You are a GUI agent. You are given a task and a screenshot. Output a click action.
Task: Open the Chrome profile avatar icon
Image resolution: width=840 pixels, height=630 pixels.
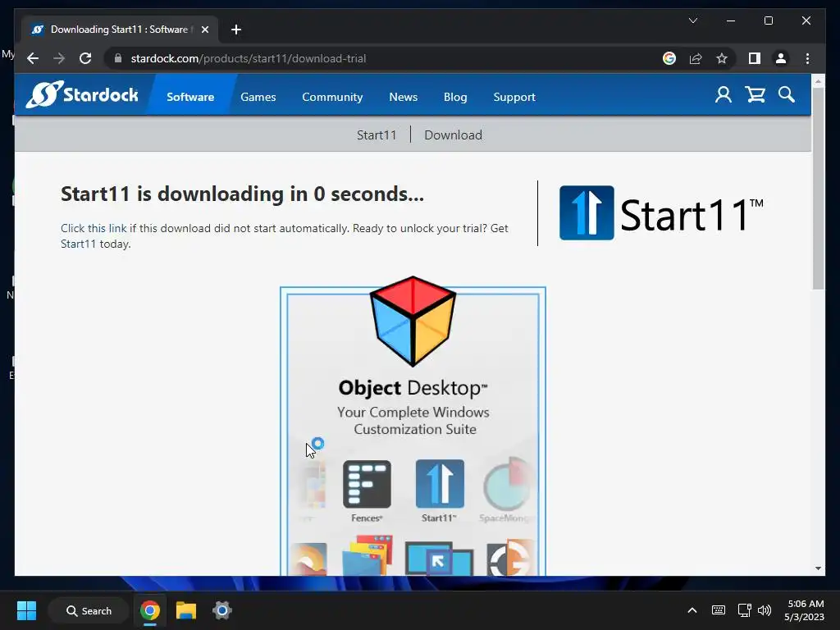(x=781, y=58)
